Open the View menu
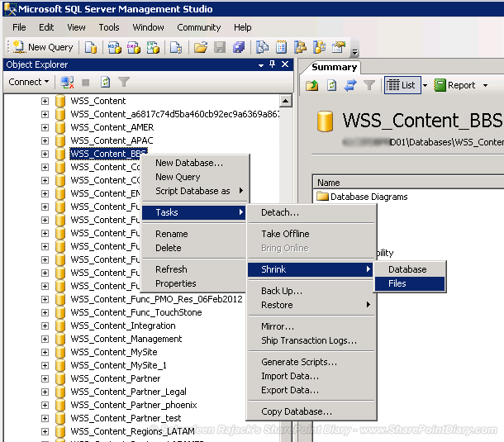Image resolution: width=504 pixels, height=442 pixels. click(x=76, y=27)
